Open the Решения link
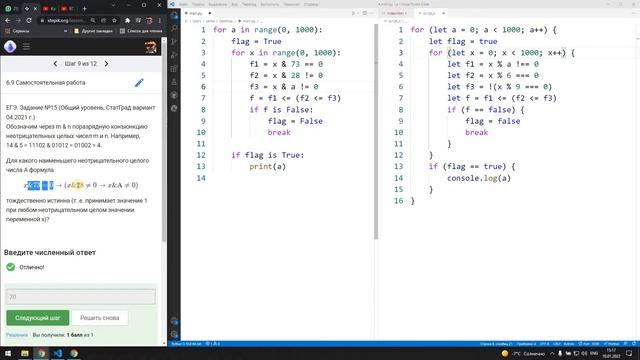Image resolution: width=640 pixels, height=360 pixels. tap(17, 335)
